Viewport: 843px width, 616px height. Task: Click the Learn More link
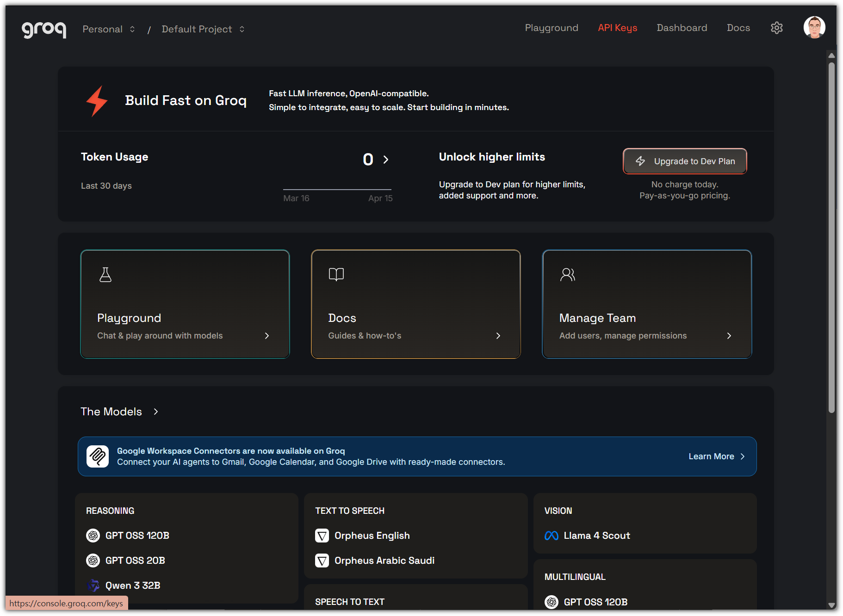712,456
